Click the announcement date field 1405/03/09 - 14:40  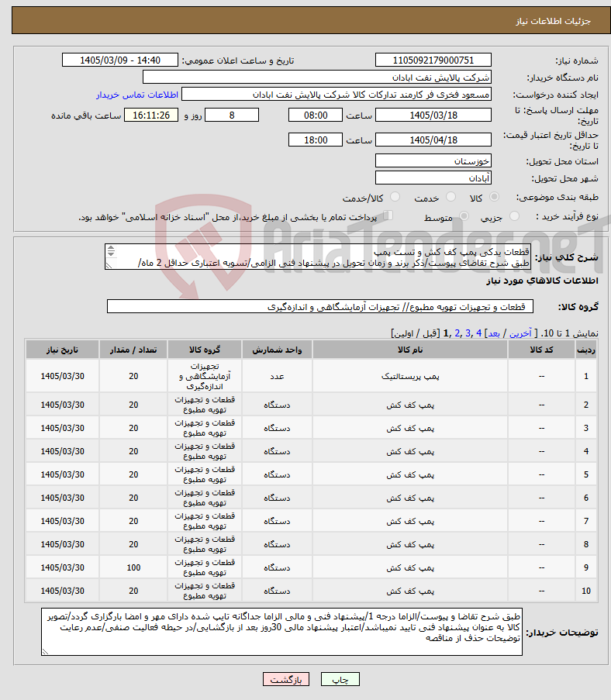click(120, 60)
